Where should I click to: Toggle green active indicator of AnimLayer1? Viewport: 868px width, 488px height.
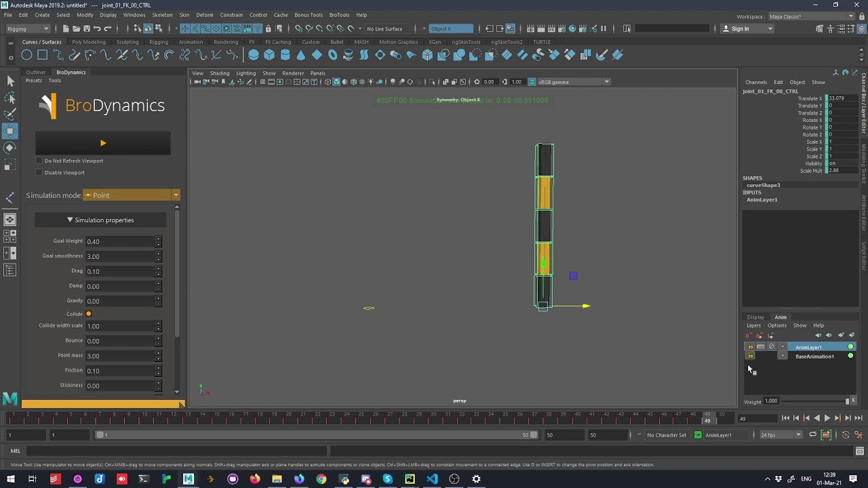point(850,347)
